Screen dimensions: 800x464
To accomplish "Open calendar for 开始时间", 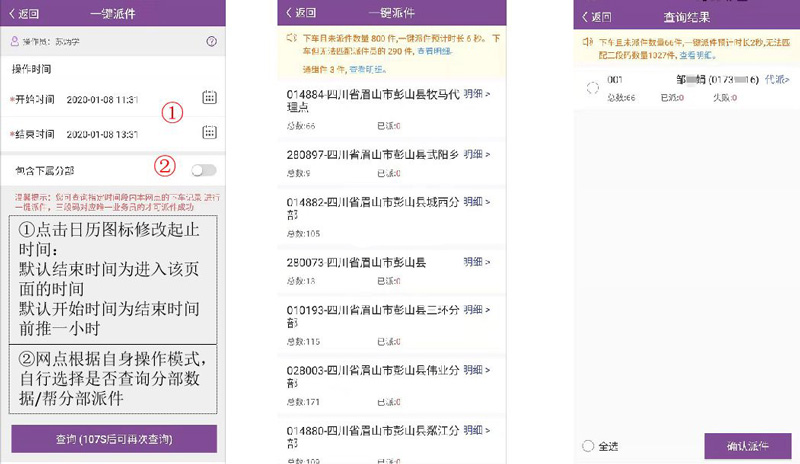I will (x=209, y=97).
